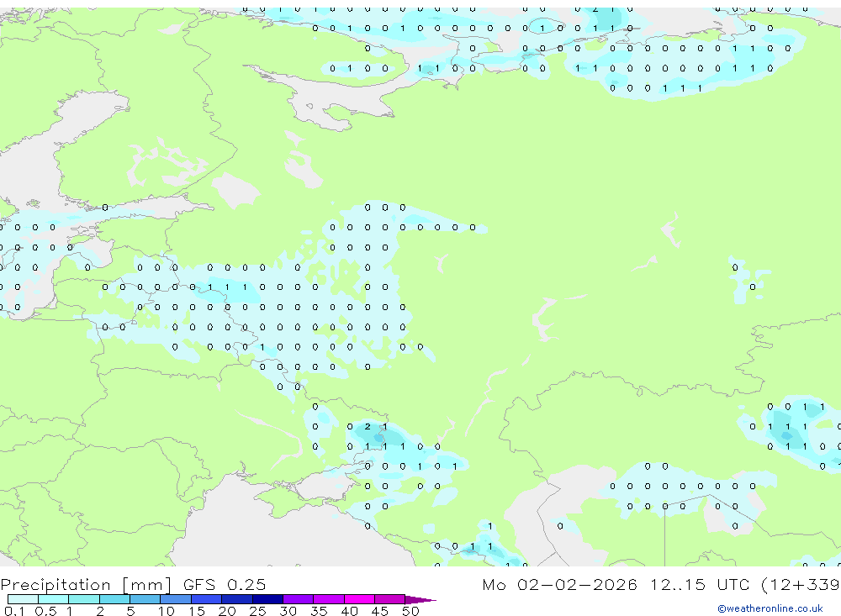Select the legend swatch between 25 and 30
The width and height of the screenshot is (841, 616).
267,599
